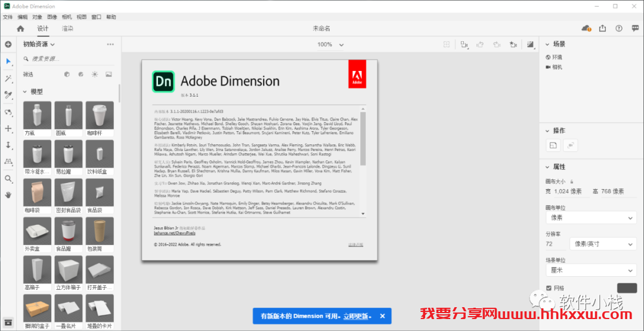The width and height of the screenshot is (644, 331).
Task: Select the 易拉罐 model thumbnail
Action: click(x=69, y=154)
